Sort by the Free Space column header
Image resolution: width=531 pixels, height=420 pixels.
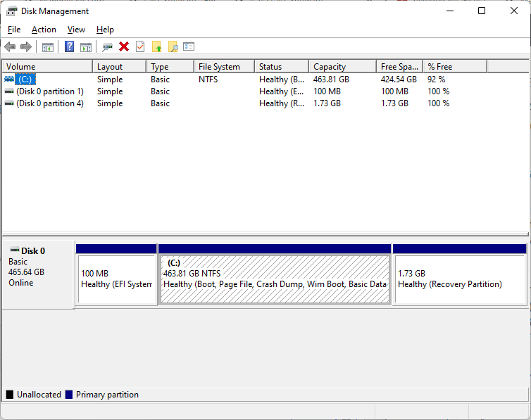400,67
